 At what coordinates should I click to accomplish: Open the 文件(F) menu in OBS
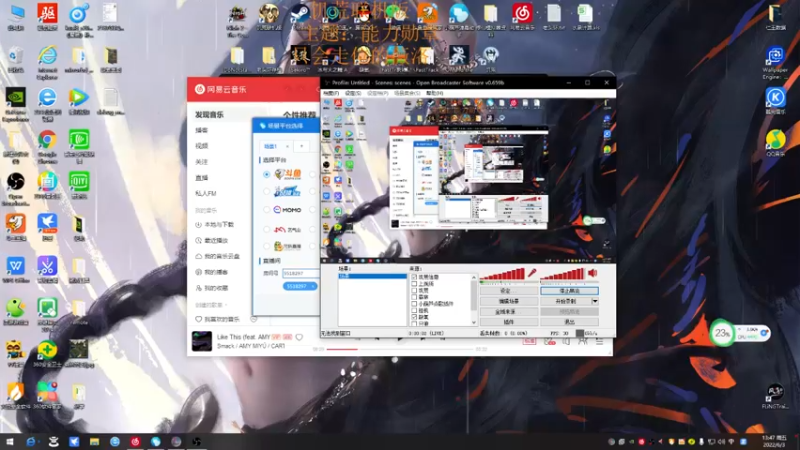[331, 93]
